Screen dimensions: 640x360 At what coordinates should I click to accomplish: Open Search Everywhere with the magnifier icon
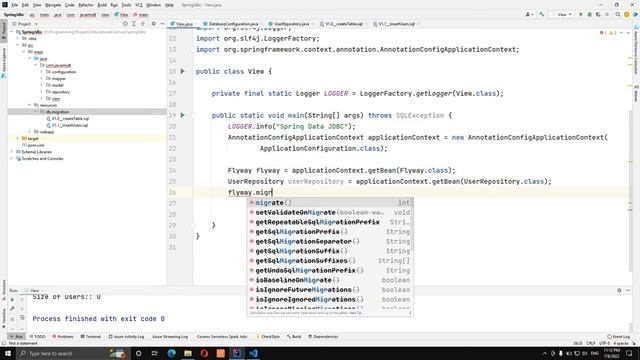tap(618, 14)
